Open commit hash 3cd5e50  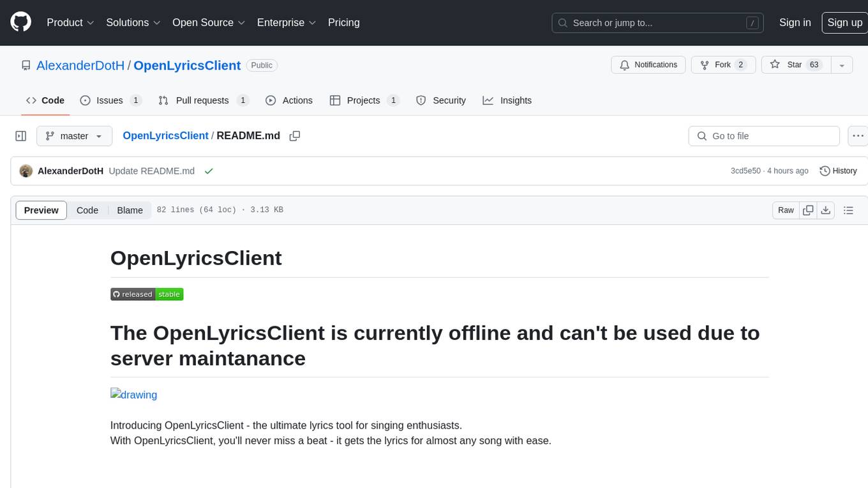pyautogui.click(x=745, y=171)
